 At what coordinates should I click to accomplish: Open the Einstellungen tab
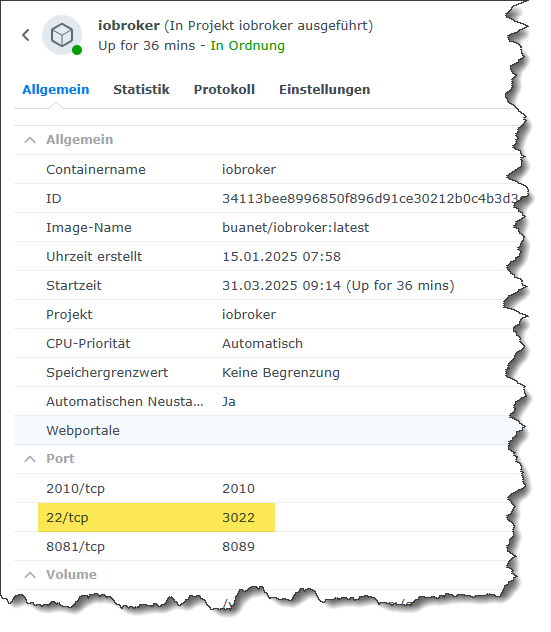tap(324, 89)
